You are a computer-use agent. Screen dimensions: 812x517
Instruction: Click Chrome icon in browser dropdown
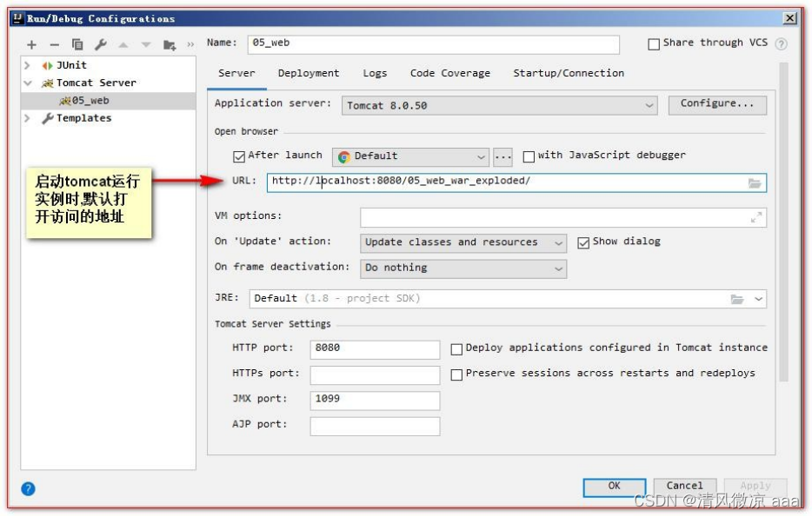(x=343, y=156)
